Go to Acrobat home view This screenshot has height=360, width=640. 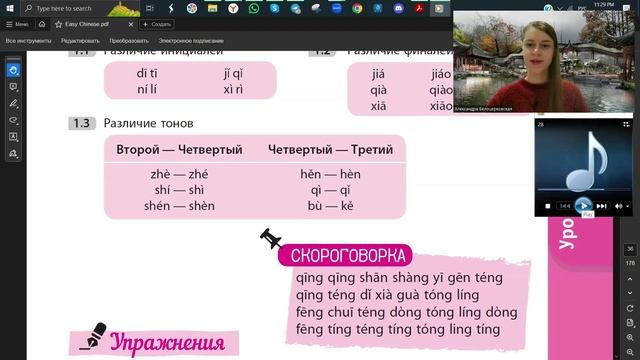click(42, 24)
